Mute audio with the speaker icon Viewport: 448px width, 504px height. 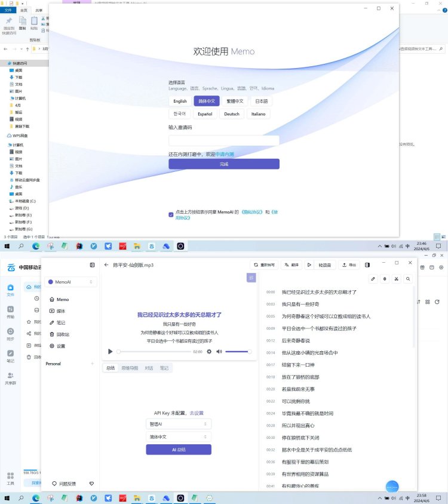pos(219,352)
